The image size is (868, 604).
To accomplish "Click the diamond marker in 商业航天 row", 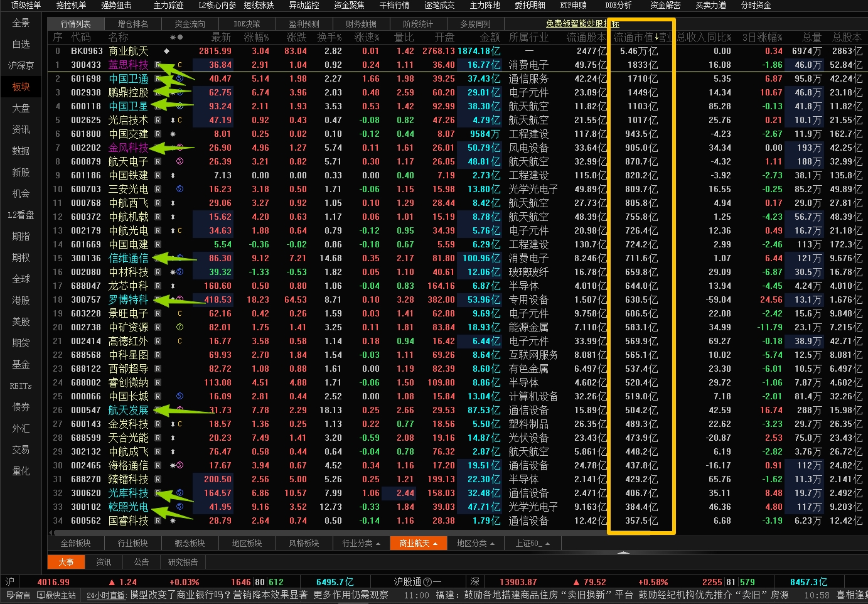I will [166, 51].
